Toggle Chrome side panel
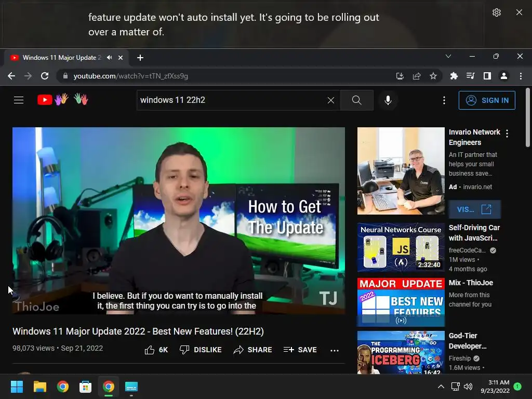532x399 pixels. pyautogui.click(x=487, y=76)
